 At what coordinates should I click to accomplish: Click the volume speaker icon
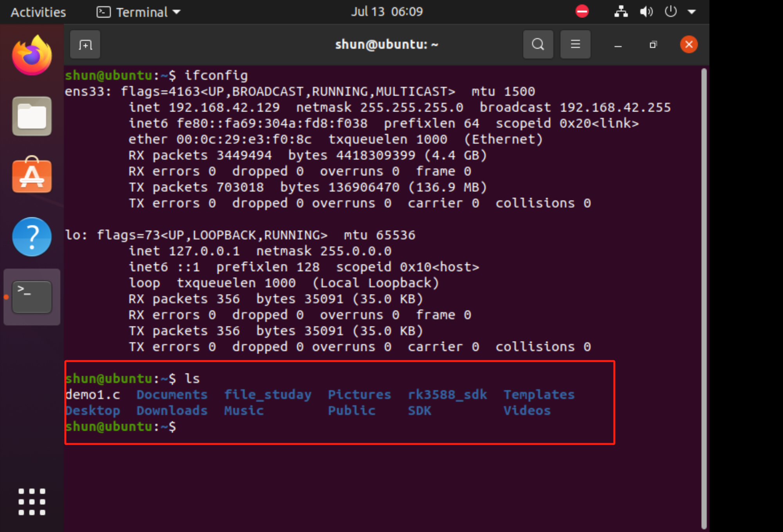pyautogui.click(x=646, y=11)
